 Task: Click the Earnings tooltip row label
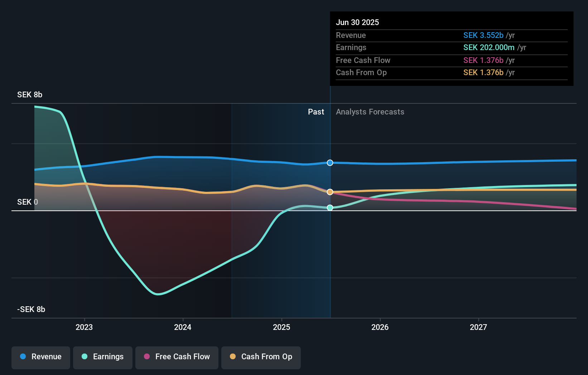tap(351, 48)
